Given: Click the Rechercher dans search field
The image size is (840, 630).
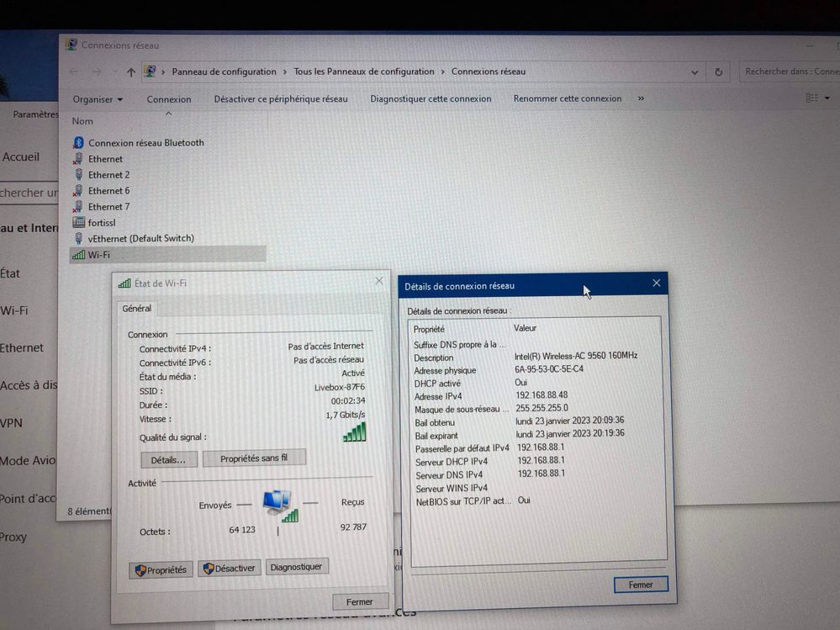Looking at the screenshot, I should click(790, 71).
